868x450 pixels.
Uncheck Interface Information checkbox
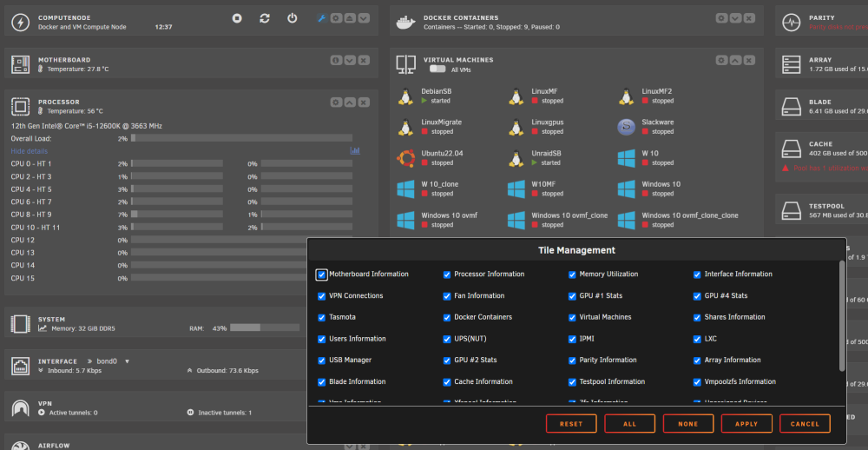click(697, 275)
